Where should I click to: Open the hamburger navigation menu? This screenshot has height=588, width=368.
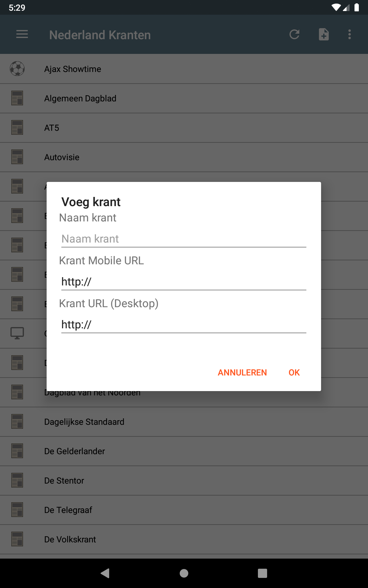(x=22, y=34)
